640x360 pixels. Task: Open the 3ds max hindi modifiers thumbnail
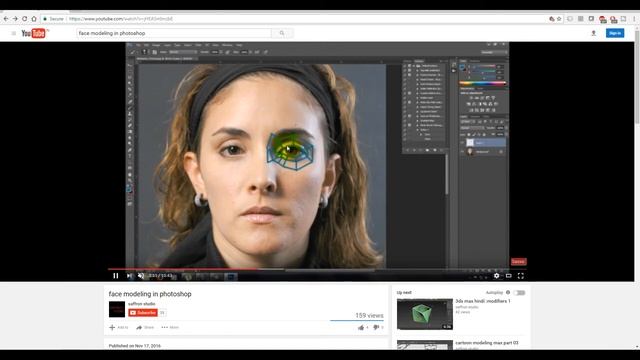[424, 314]
